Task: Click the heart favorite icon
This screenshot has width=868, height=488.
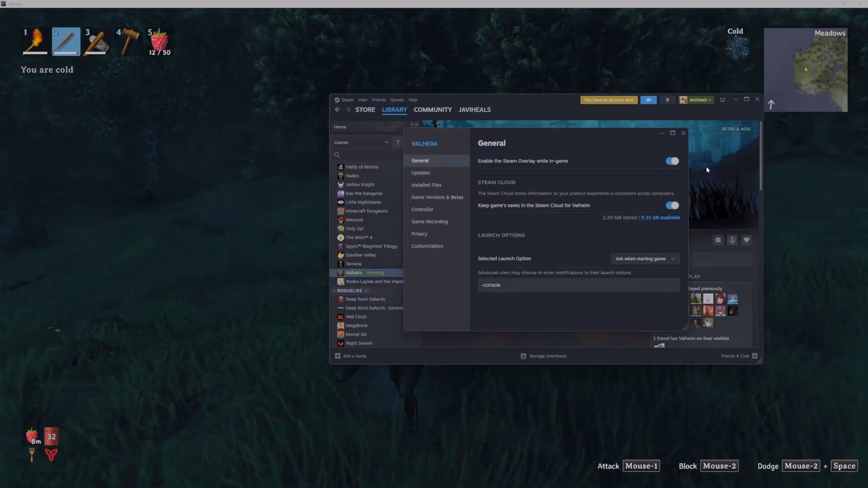Action: [x=746, y=240]
